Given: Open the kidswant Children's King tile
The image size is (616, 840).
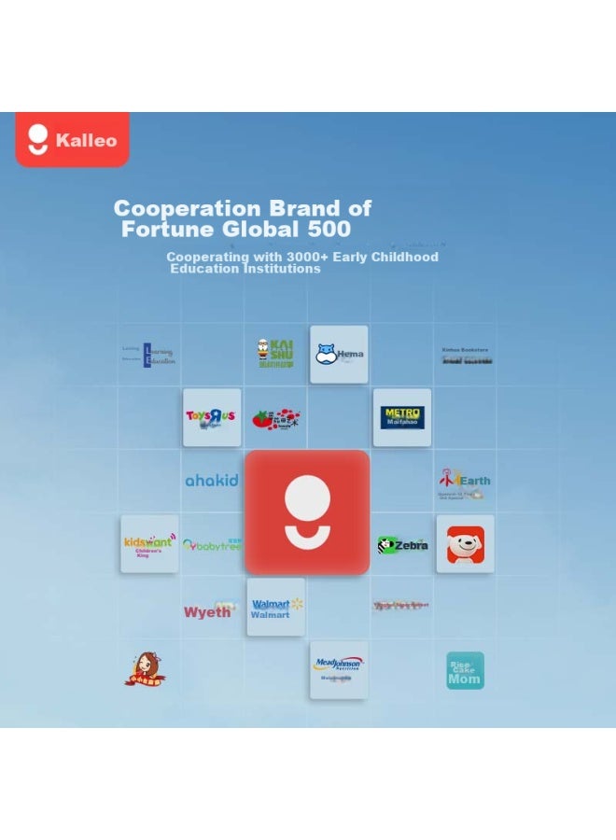Looking at the screenshot, I should [149, 544].
